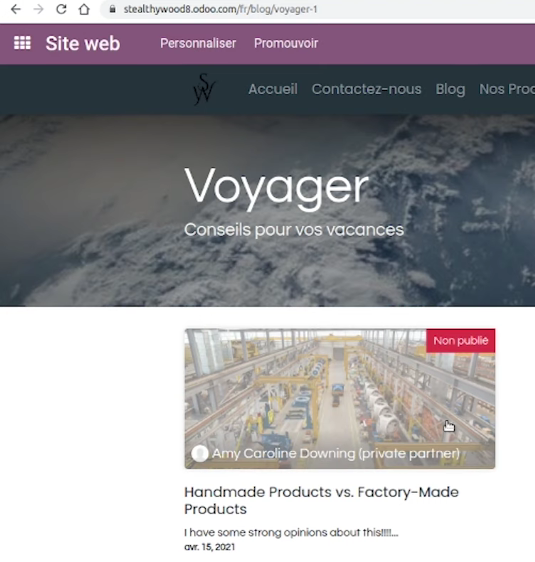This screenshot has width=535, height=562.
Task: Click the factory cover image thumbnail
Action: pyautogui.click(x=340, y=399)
